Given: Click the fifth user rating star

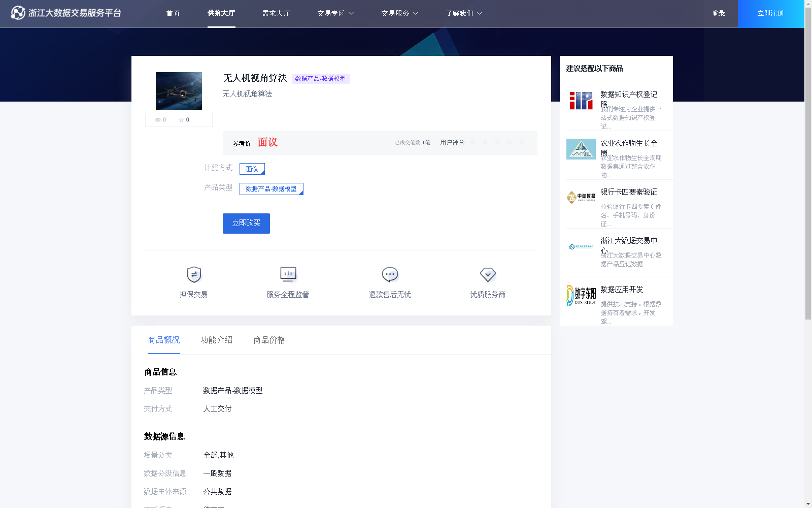Looking at the screenshot, I should (522, 142).
